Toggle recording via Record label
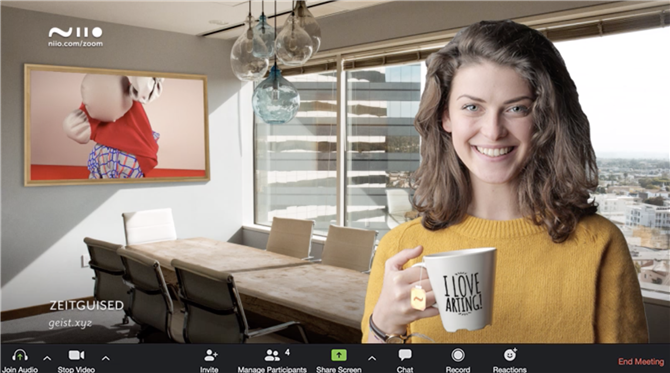 tap(458, 369)
